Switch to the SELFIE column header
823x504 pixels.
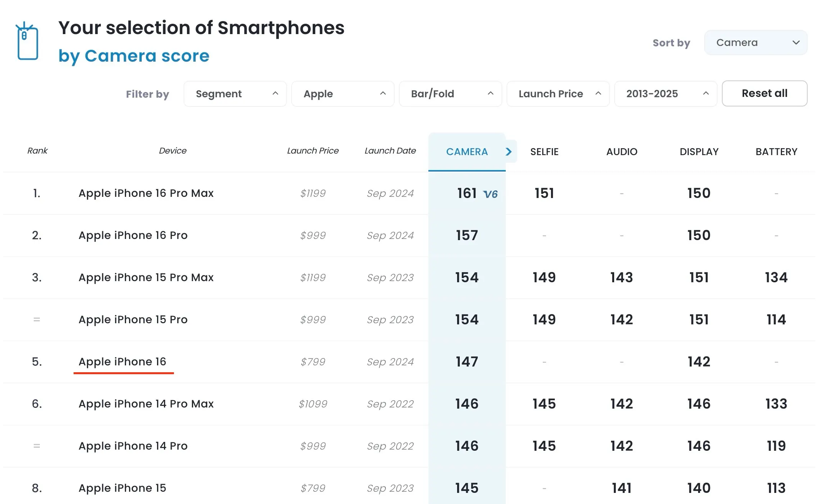pos(544,152)
